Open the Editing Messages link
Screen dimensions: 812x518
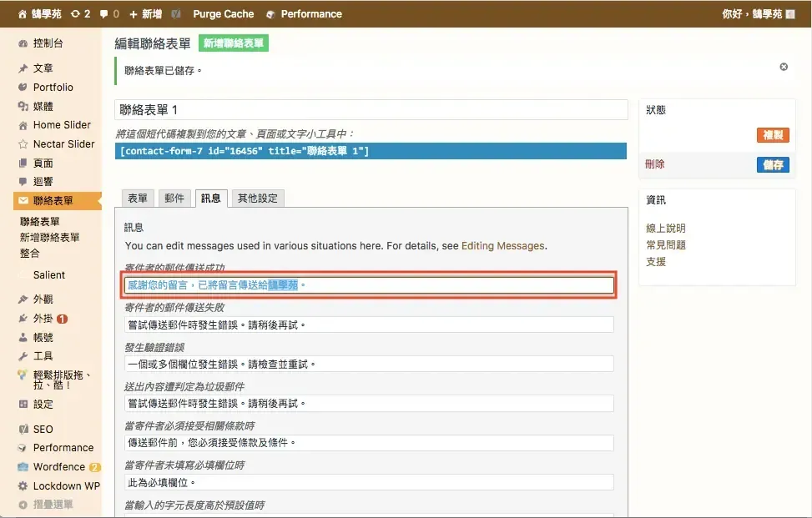tap(503, 246)
